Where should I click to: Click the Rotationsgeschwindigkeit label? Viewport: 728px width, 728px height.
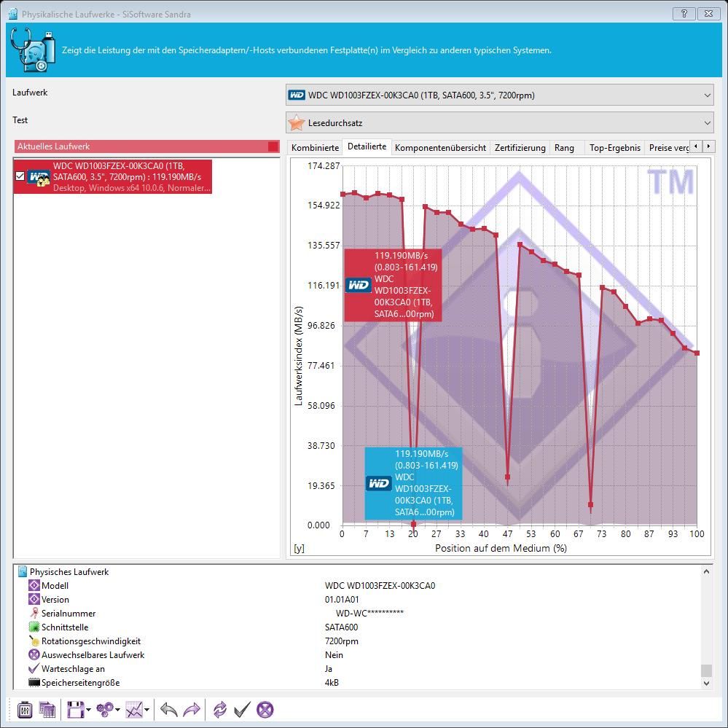click(x=91, y=641)
